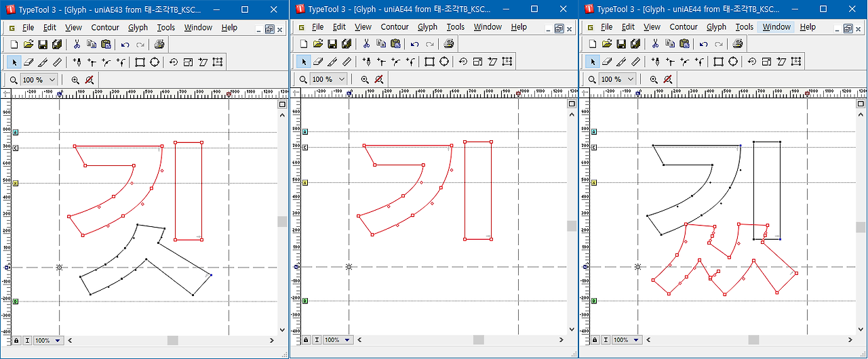The image size is (868, 359).
Task: Select the Ruler measurement tool in uniAE43 window
Action: click(x=56, y=62)
